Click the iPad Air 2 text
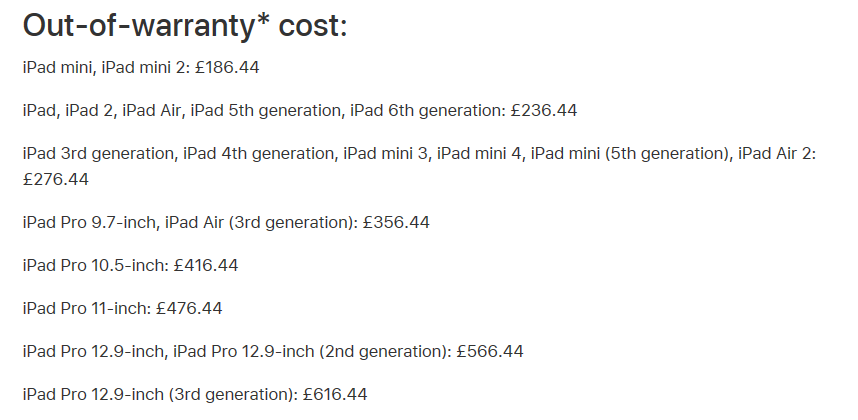 click(776, 153)
